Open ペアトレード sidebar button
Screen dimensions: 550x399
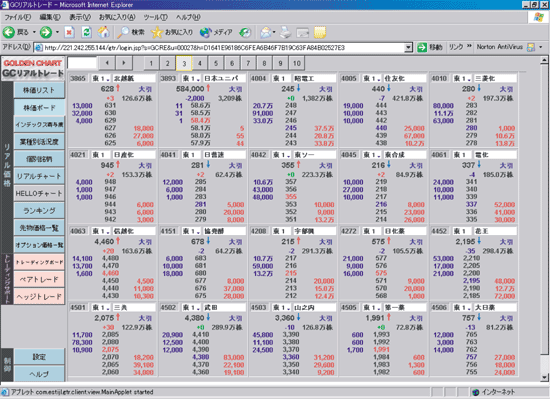[x=39, y=279]
